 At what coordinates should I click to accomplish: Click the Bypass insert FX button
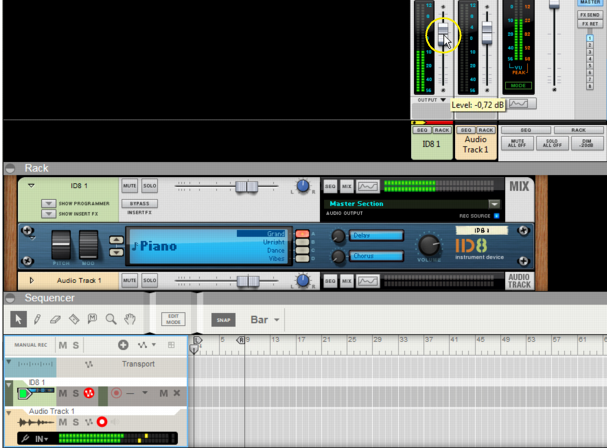click(x=139, y=203)
